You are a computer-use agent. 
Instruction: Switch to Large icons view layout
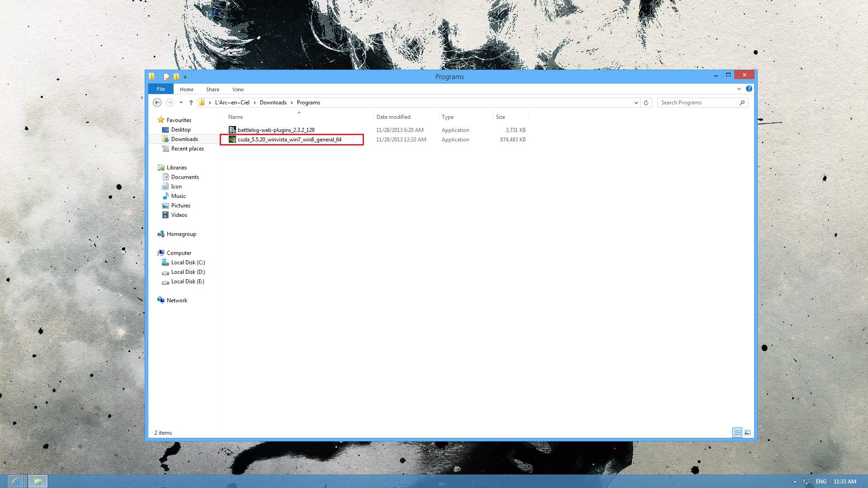pos(747,433)
